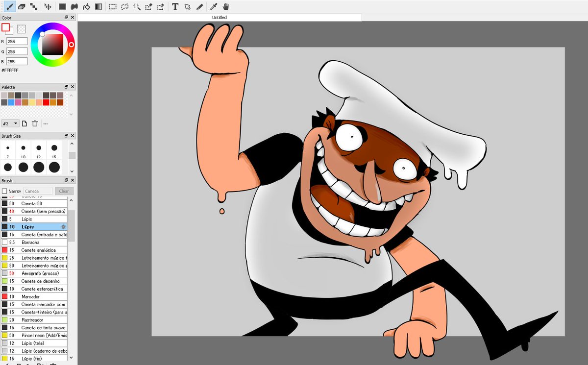Select the Text tool

coord(175,6)
